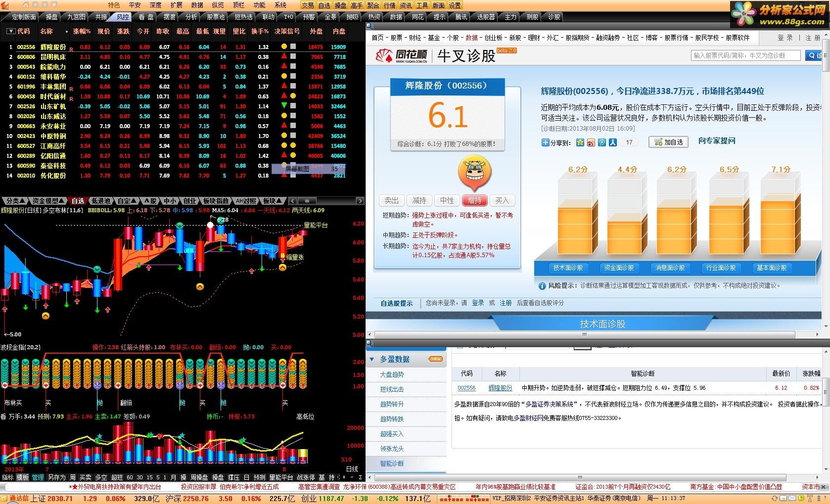Screen dimensions: 830x504
Task: Click the forward arrow icon in title bar
Action: tap(45, 4)
